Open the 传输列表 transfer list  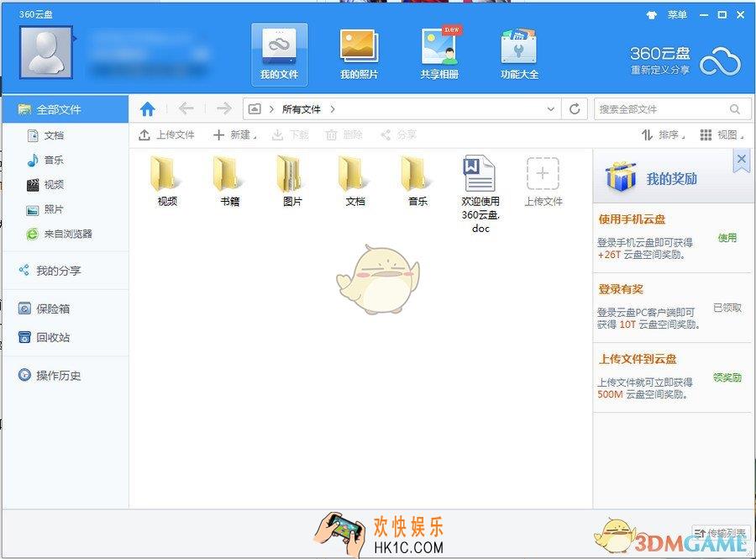(721, 533)
